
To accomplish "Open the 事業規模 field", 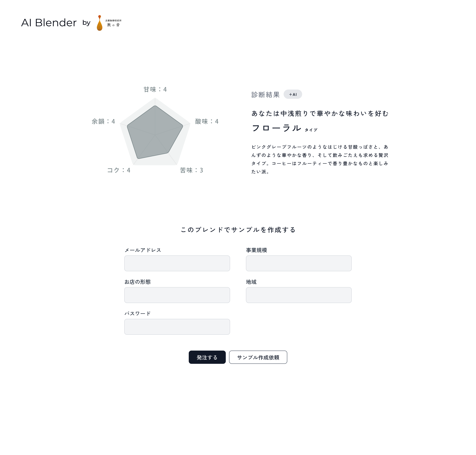I will 298,263.
